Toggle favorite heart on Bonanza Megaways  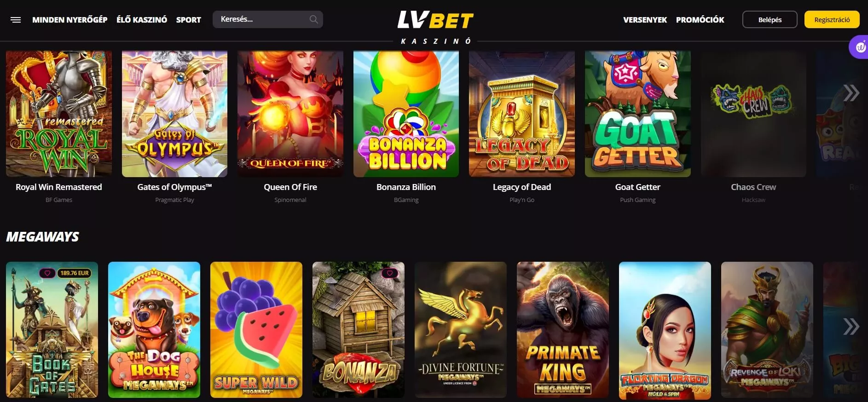390,273
